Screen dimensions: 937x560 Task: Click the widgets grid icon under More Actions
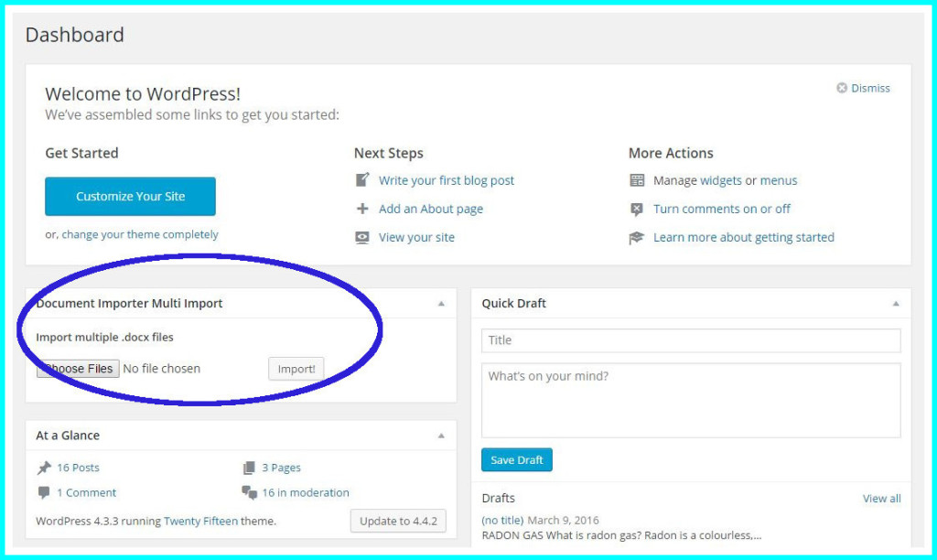tap(637, 180)
